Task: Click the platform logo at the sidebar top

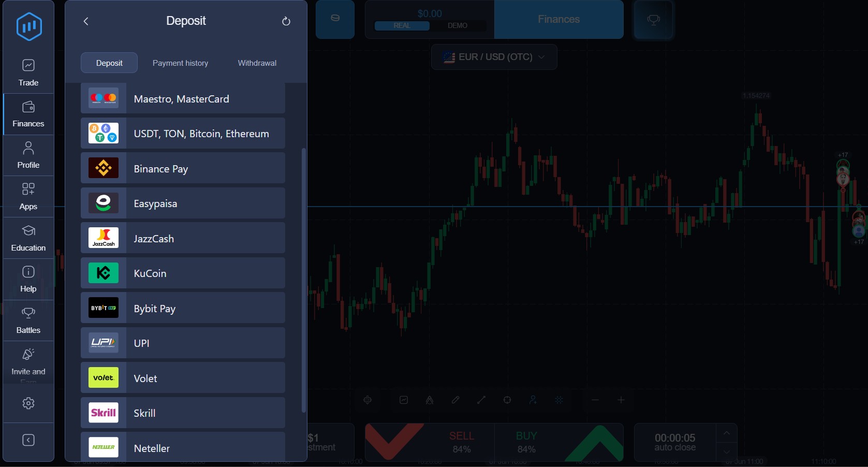Action: click(28, 26)
